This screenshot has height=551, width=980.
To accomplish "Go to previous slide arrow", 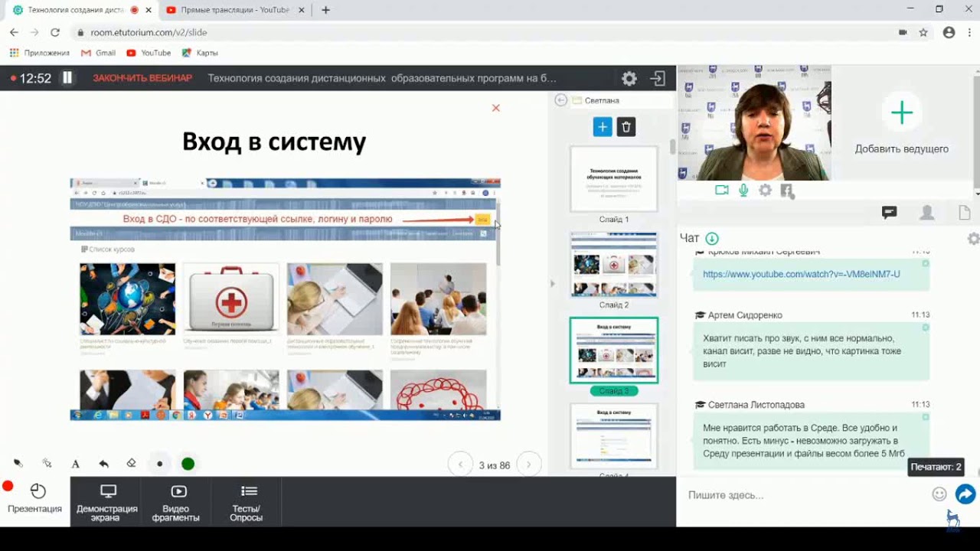I will point(460,464).
